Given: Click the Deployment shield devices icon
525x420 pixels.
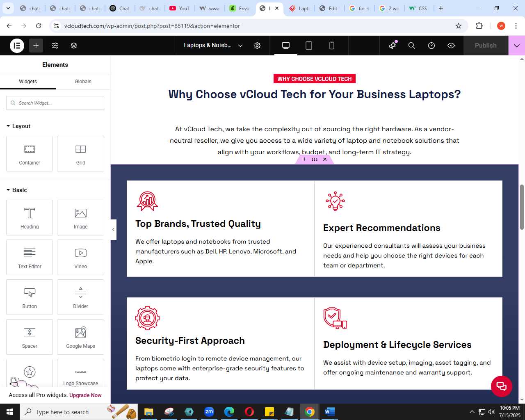Looking at the screenshot, I should coord(335,318).
